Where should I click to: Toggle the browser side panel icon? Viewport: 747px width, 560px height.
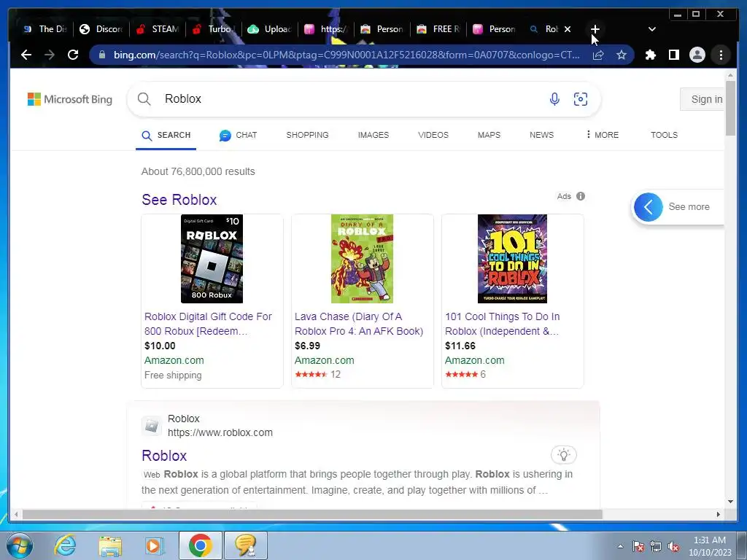click(673, 55)
